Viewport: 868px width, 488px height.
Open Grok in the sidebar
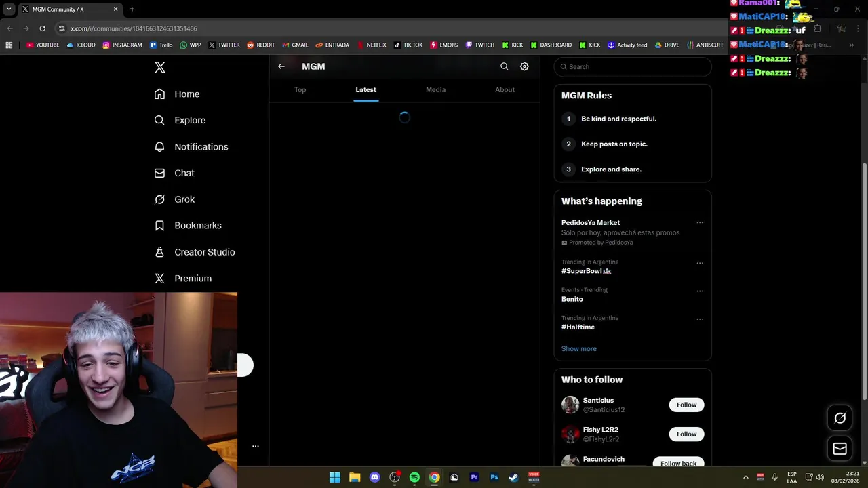(x=174, y=199)
